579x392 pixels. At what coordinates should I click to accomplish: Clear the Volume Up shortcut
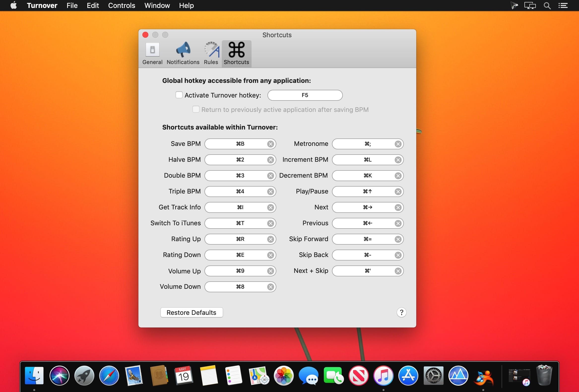coord(270,271)
